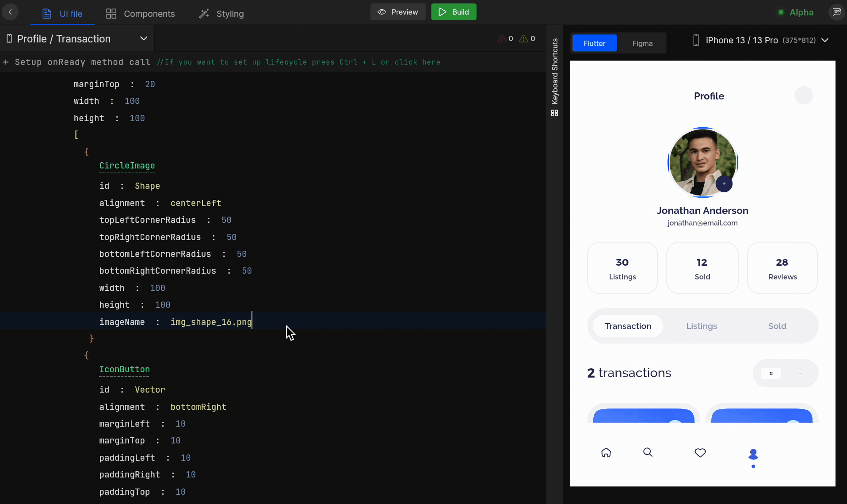Switch the preview to Figma mode
The height and width of the screenshot is (504, 847).
(642, 43)
